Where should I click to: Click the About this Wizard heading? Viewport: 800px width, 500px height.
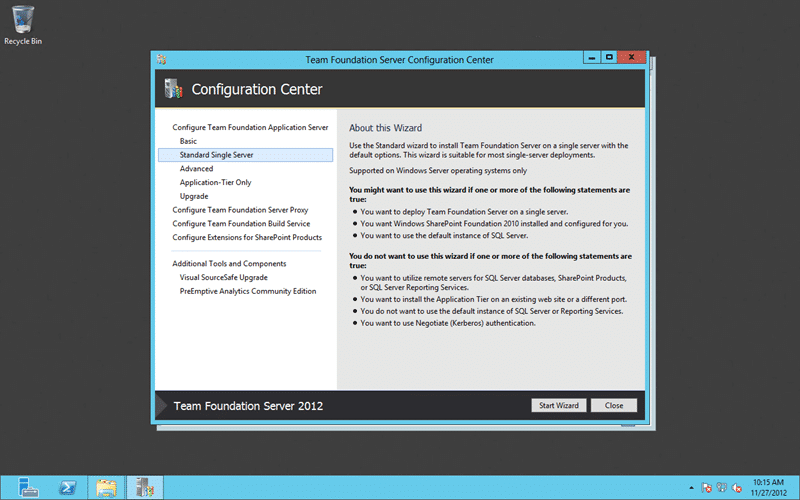click(385, 128)
